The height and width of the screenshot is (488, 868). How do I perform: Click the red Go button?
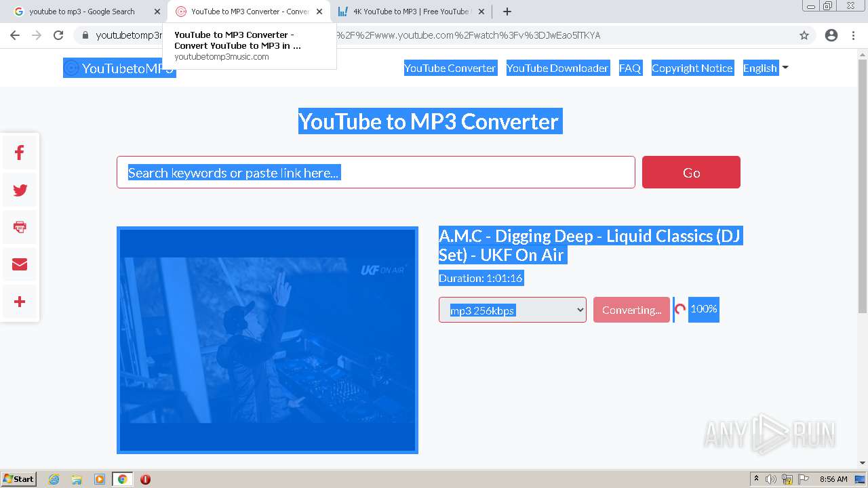pyautogui.click(x=691, y=172)
